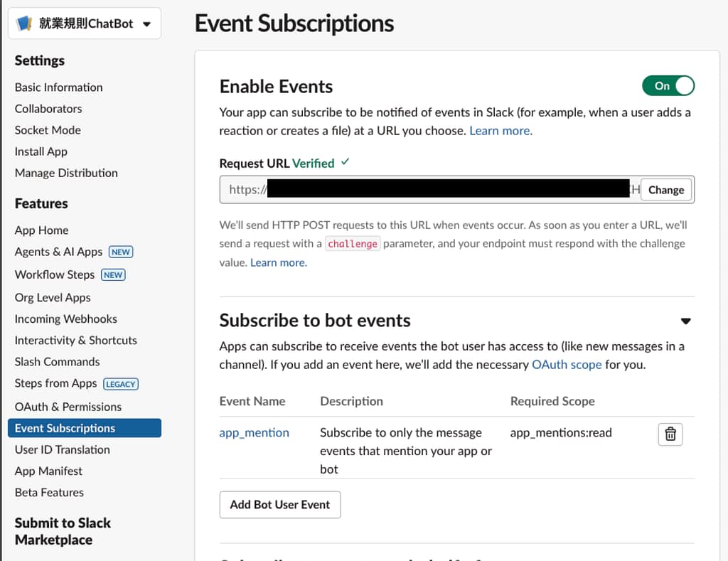The image size is (728, 561).
Task: Open Incoming Webhooks page
Action: click(65, 319)
